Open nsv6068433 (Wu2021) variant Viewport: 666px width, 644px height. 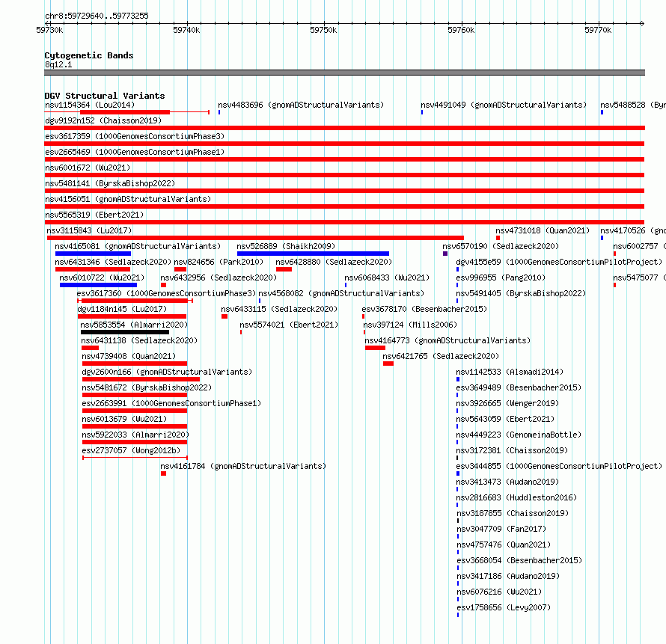pos(387,277)
